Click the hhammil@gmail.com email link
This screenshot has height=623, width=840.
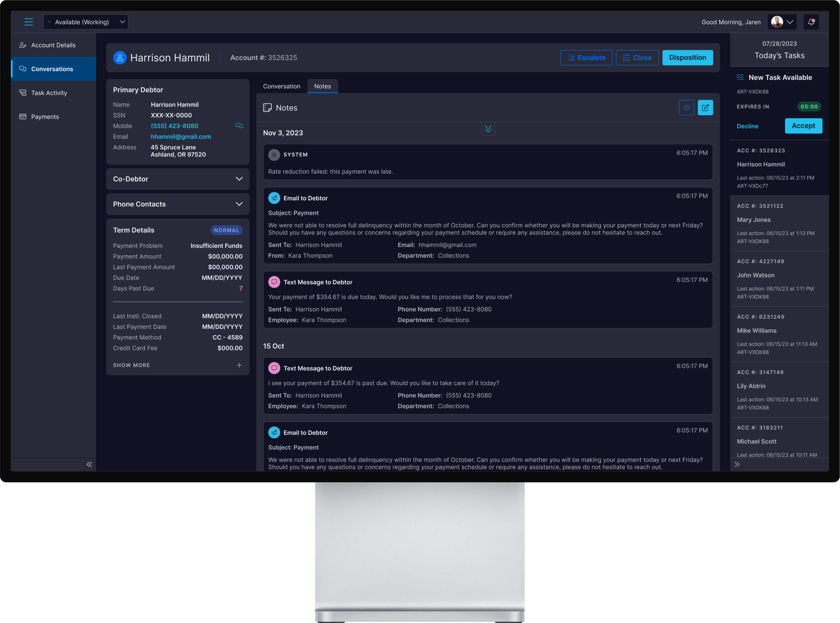pyautogui.click(x=181, y=136)
